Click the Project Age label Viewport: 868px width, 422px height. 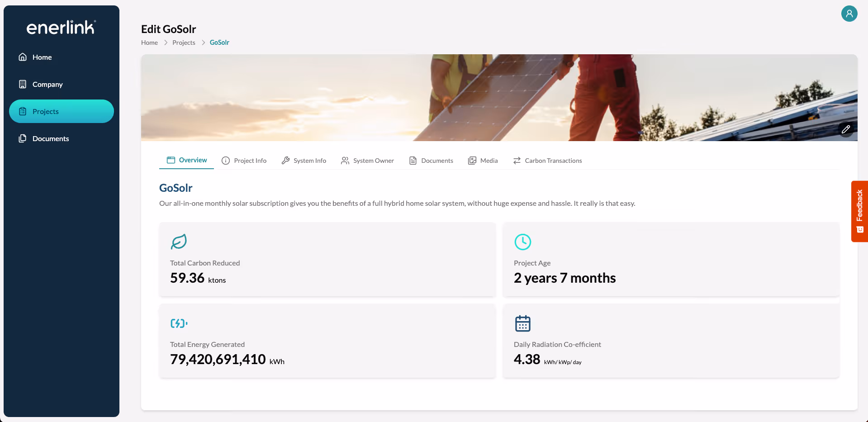pyautogui.click(x=532, y=263)
